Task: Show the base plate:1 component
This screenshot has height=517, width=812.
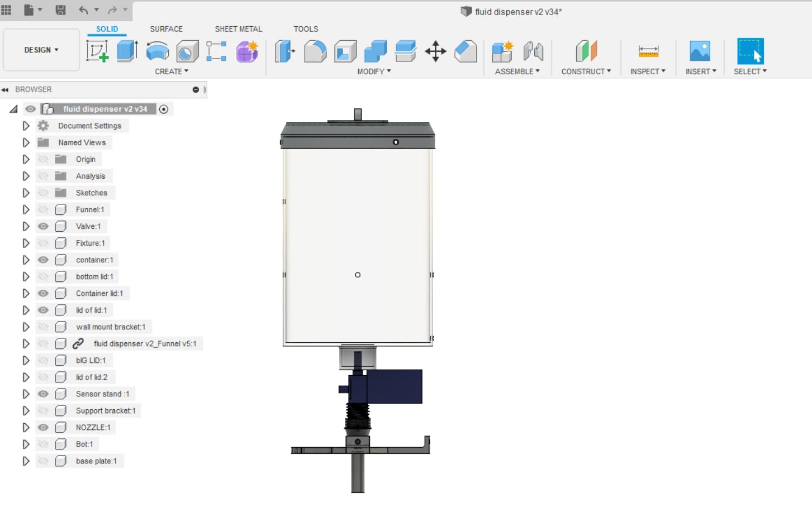Action: point(43,461)
